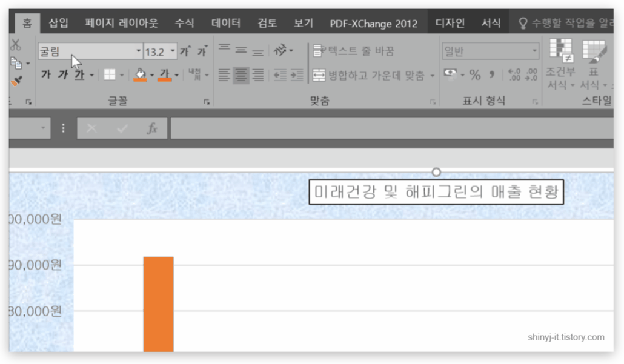
Task: Toggle italic 가 formatting
Action: (x=63, y=74)
